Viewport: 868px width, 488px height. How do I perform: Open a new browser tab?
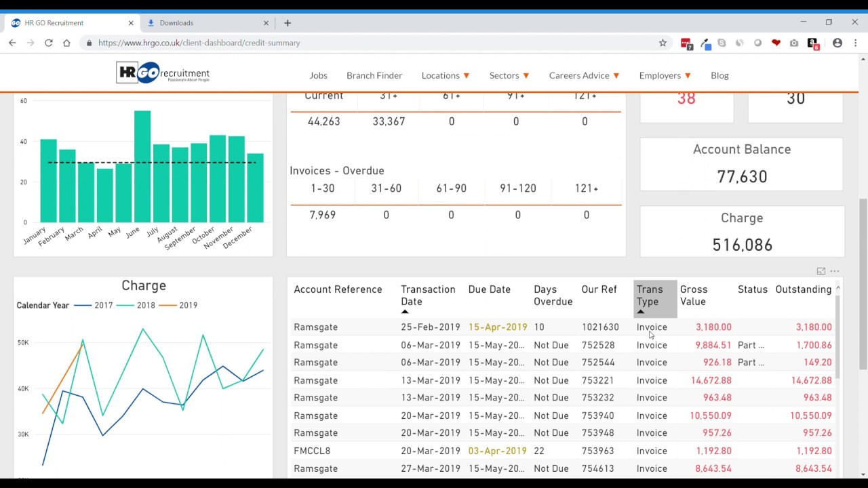288,23
